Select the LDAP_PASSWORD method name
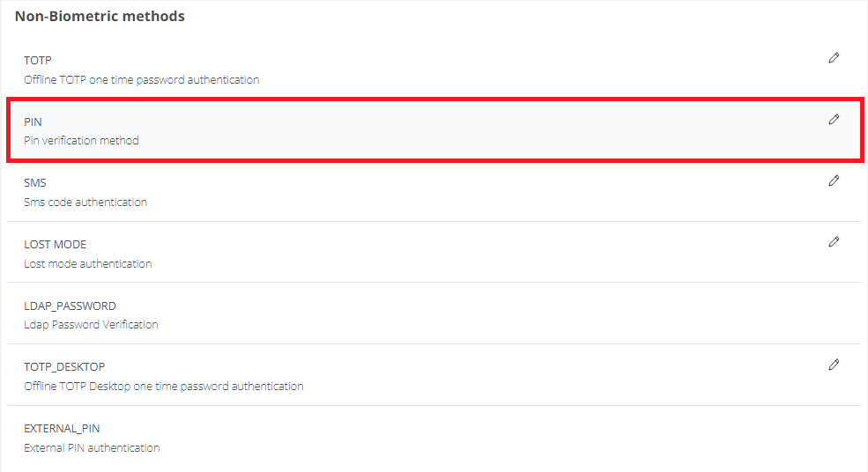 point(70,306)
